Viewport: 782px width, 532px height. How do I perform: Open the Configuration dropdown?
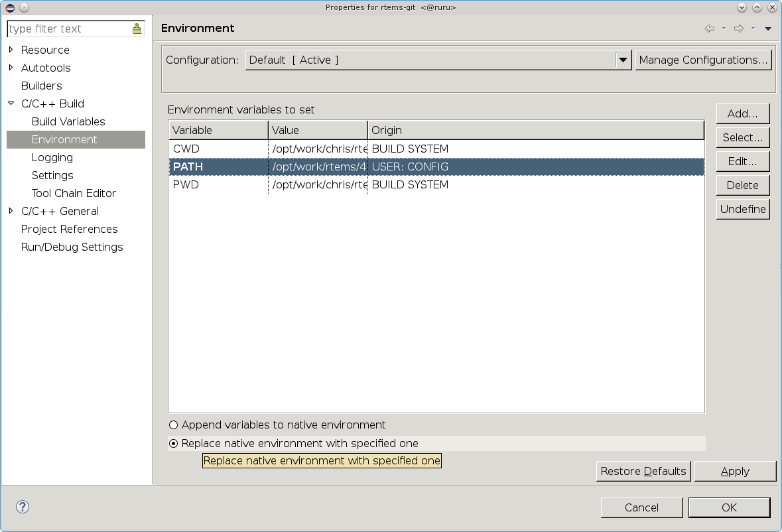[623, 60]
